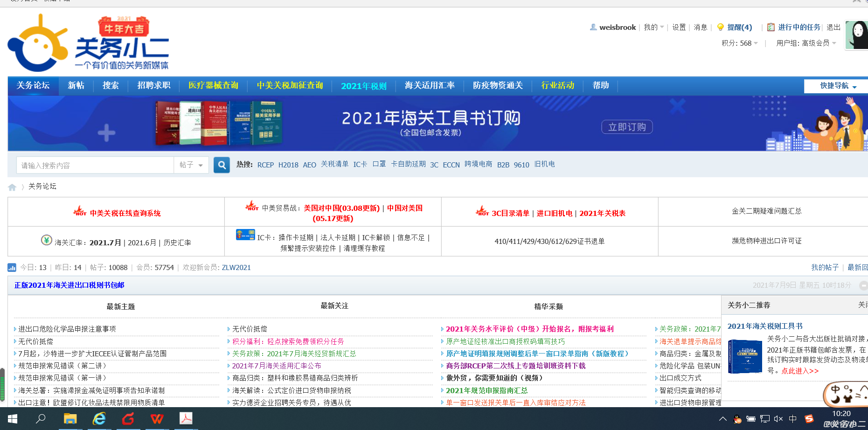Screen dimensions: 868x430
Task: Click the 提醒(4) notification link
Action: 740,27
